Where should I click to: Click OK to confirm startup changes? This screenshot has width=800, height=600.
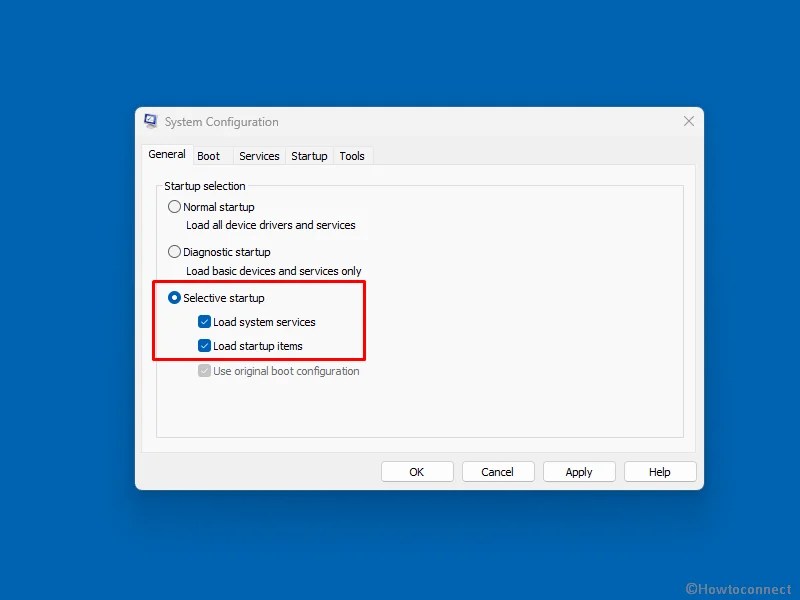pos(417,471)
